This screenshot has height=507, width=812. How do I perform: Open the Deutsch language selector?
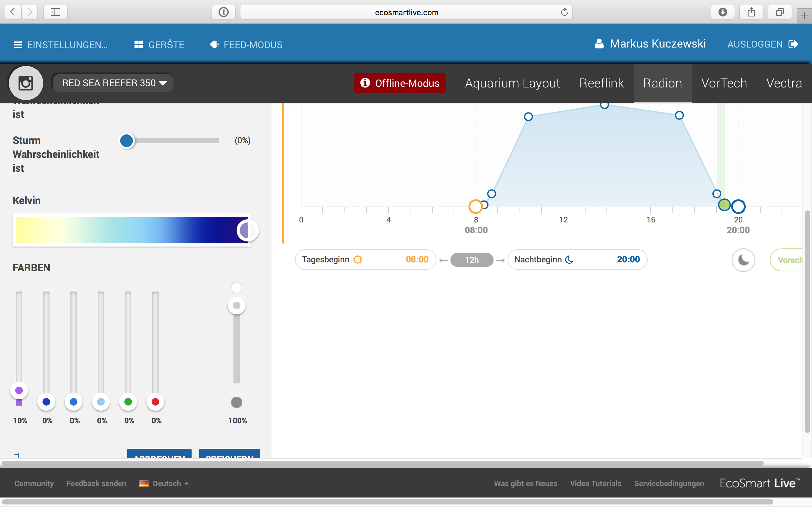(x=164, y=483)
